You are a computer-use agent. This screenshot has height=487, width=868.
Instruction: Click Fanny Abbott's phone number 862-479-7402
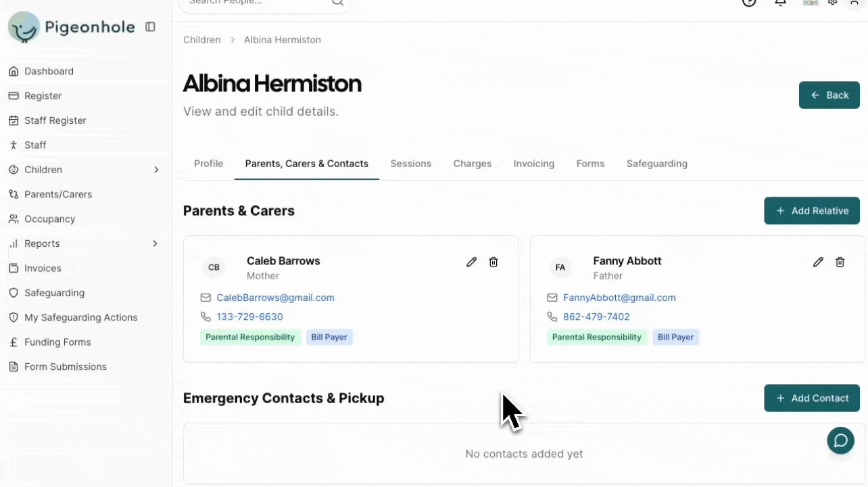pos(596,317)
